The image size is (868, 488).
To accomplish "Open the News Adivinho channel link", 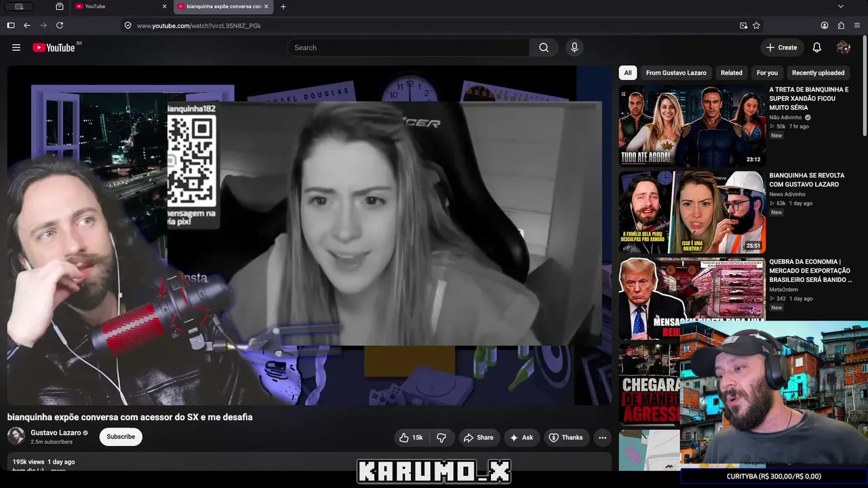I will pyautogui.click(x=787, y=195).
